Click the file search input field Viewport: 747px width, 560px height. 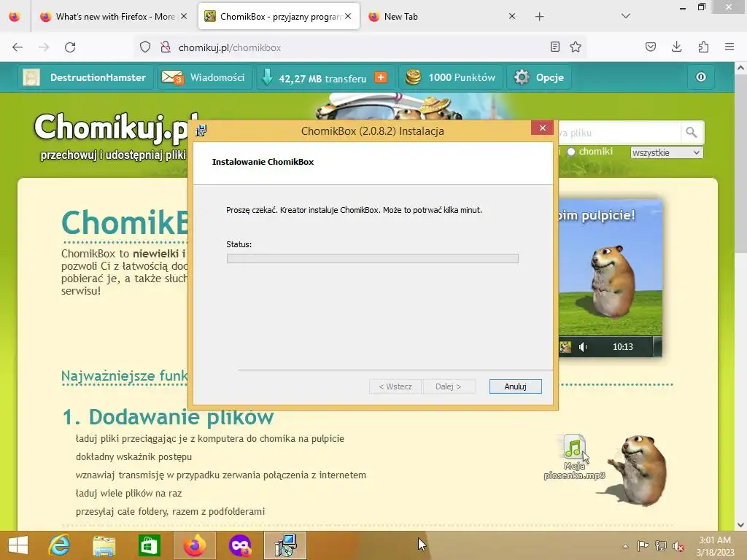(619, 133)
